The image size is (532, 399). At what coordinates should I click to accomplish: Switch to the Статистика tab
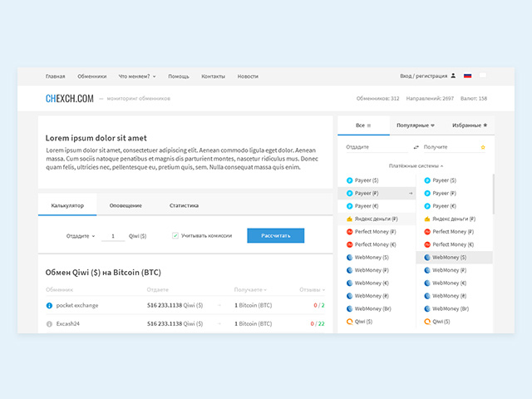click(184, 205)
